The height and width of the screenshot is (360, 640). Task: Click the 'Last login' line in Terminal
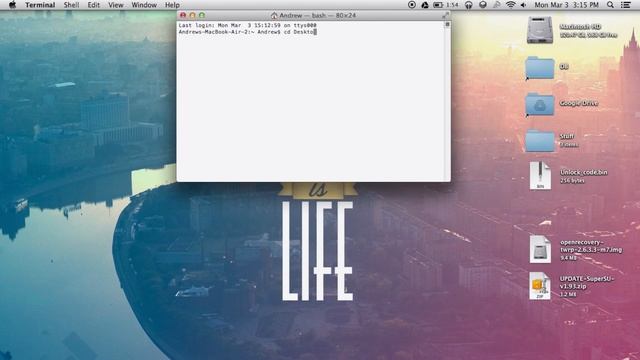tap(247, 25)
